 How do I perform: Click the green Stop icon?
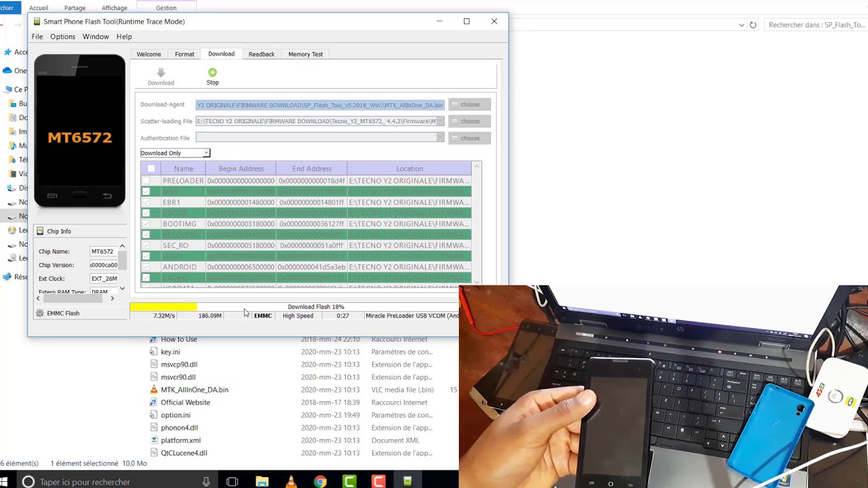tap(212, 73)
